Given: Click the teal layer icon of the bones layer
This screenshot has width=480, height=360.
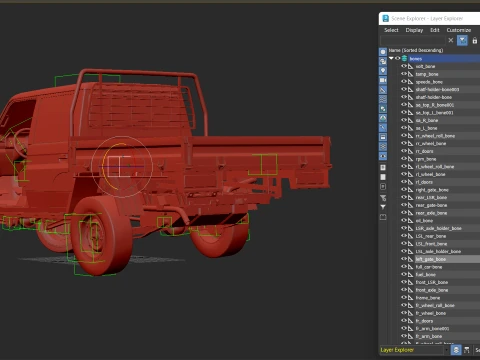Looking at the screenshot, I should point(404,58).
